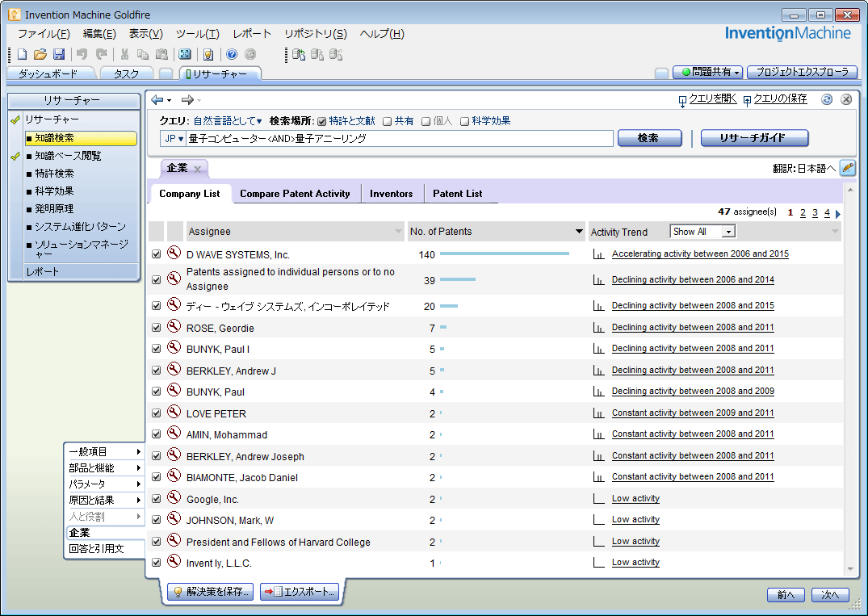Switch to the Compare Patent Activity tab
The width and height of the screenshot is (868, 616).
(x=295, y=194)
